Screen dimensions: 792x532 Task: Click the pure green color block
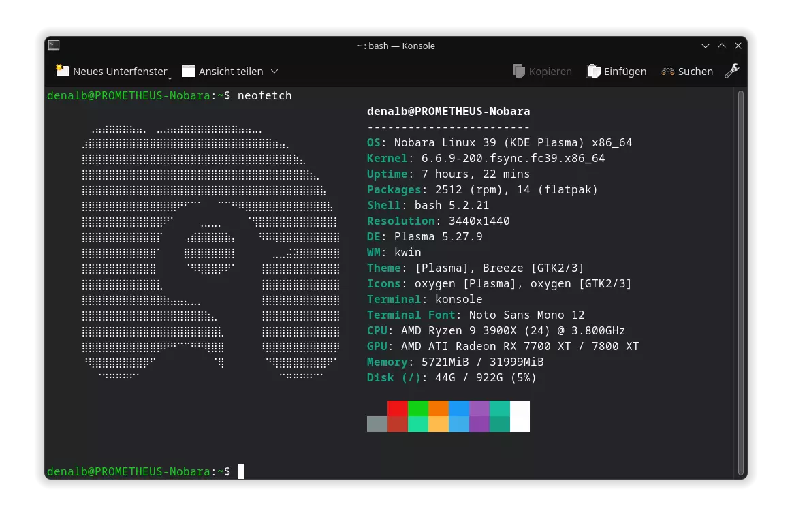coord(418,408)
